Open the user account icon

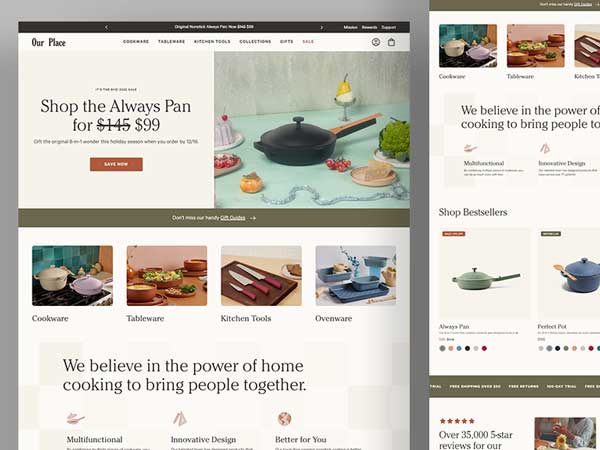tap(376, 42)
